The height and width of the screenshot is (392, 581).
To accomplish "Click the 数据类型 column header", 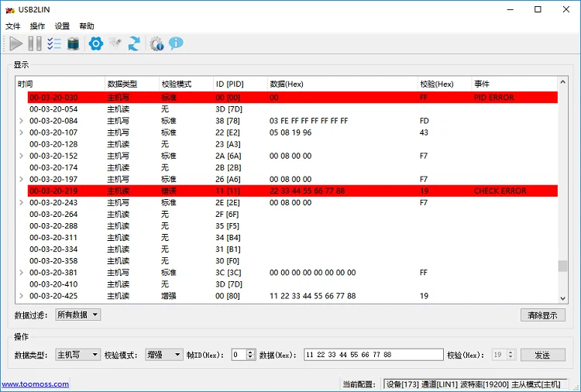I will pos(132,84).
